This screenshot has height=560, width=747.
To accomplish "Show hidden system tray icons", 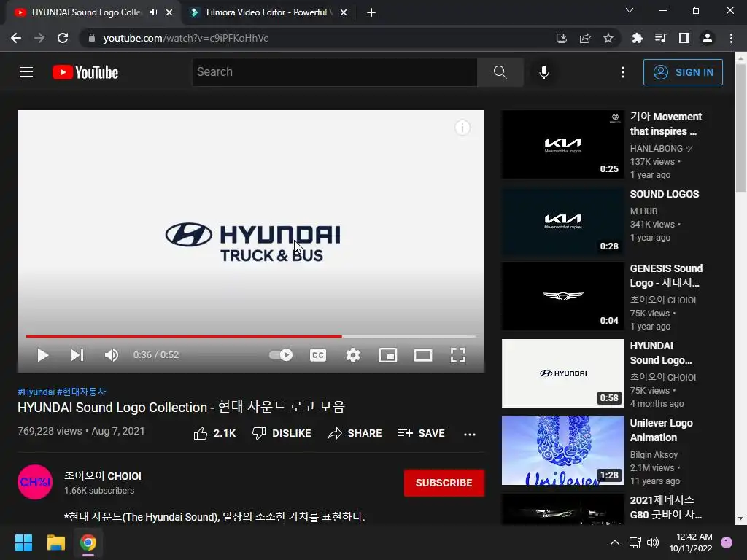I will click(x=615, y=542).
